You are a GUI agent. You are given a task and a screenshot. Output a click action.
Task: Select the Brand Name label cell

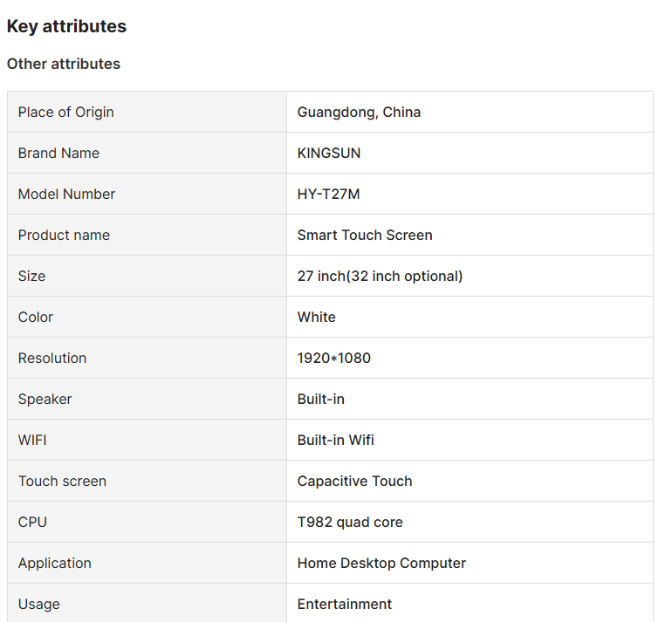click(147, 153)
